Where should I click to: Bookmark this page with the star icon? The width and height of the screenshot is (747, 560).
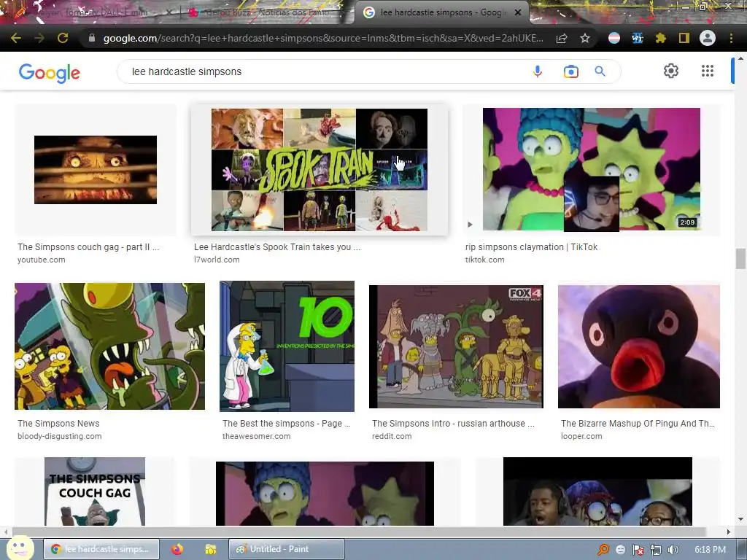pyautogui.click(x=585, y=38)
